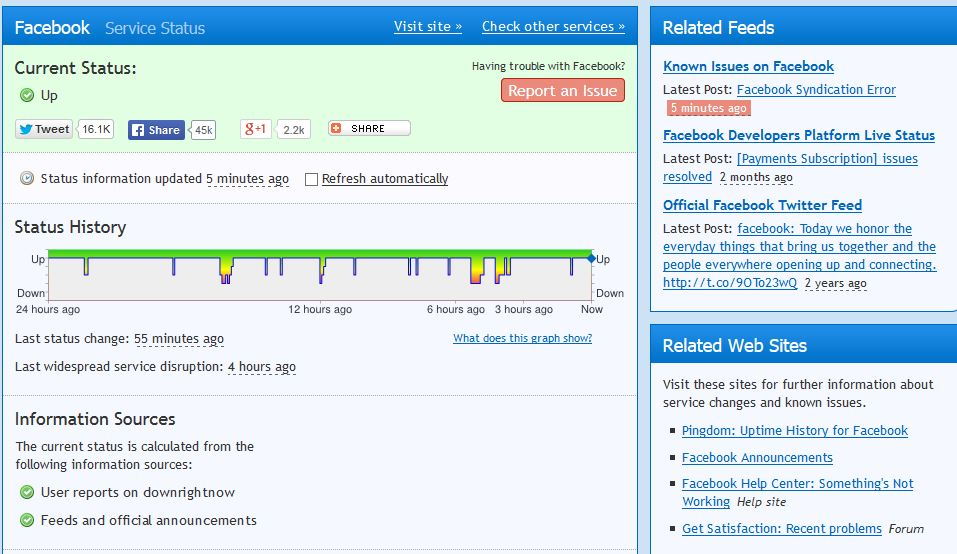Click the Related Web Sites panel heading

coord(735,346)
